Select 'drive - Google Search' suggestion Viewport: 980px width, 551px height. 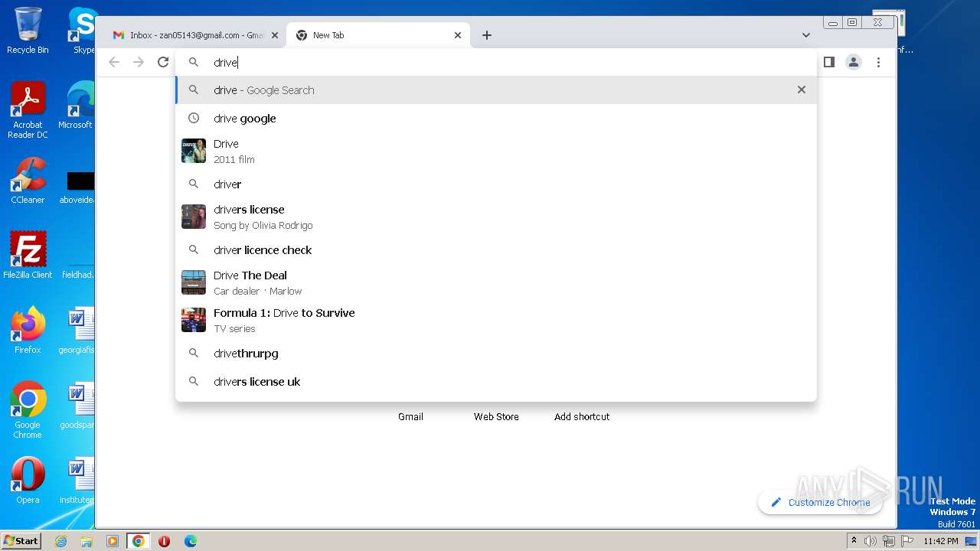496,90
